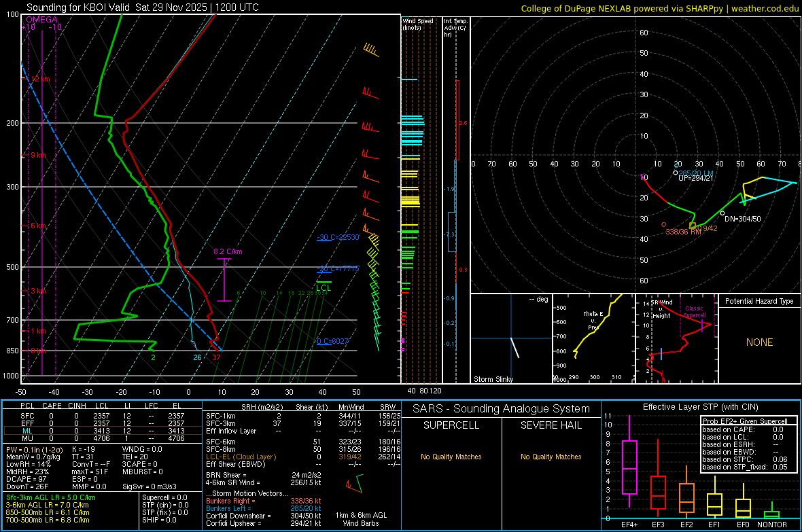This screenshot has width=802, height=532.
Task: Click the Supercell = 0.0 parameter
Action: click(x=164, y=497)
